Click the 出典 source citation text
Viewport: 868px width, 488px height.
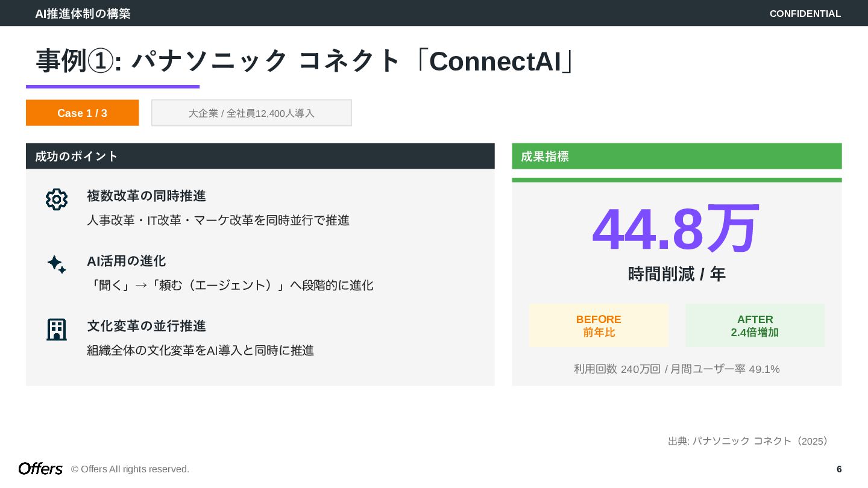[748, 441]
